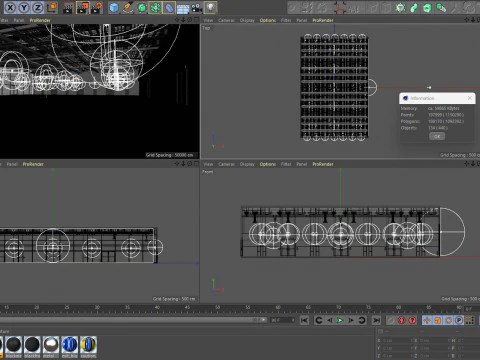The width and height of the screenshot is (480, 360).
Task: Open Display menu in Front viewport
Action: 247,164
